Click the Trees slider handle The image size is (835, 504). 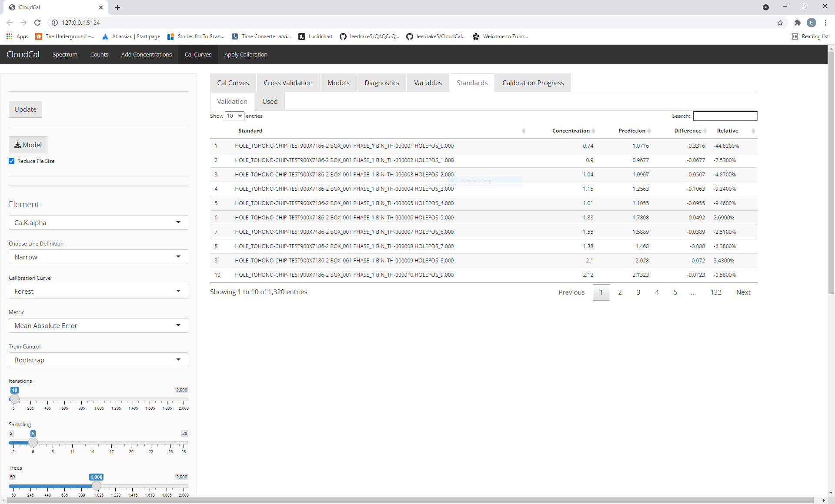coord(97,486)
